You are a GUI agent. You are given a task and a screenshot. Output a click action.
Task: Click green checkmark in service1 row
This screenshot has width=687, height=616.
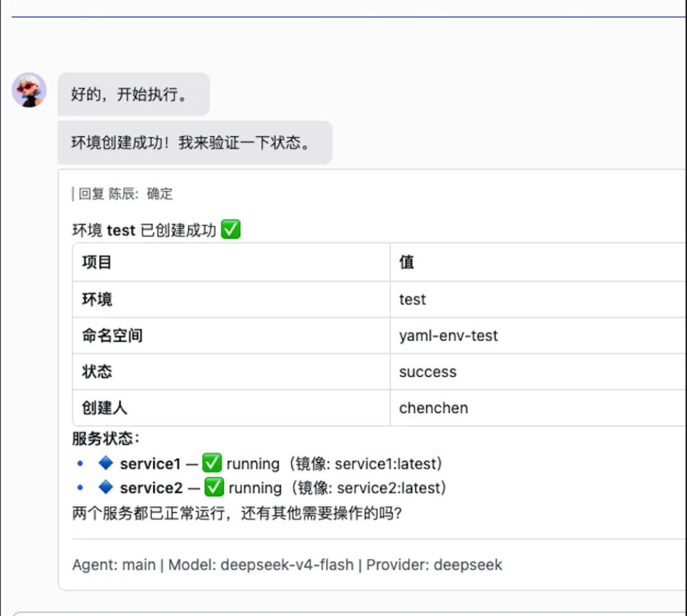tap(212, 463)
